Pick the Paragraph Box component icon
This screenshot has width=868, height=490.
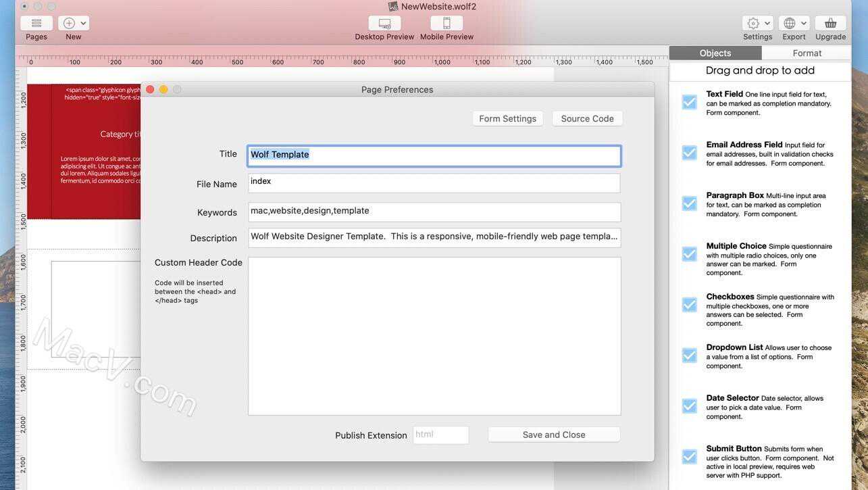689,203
